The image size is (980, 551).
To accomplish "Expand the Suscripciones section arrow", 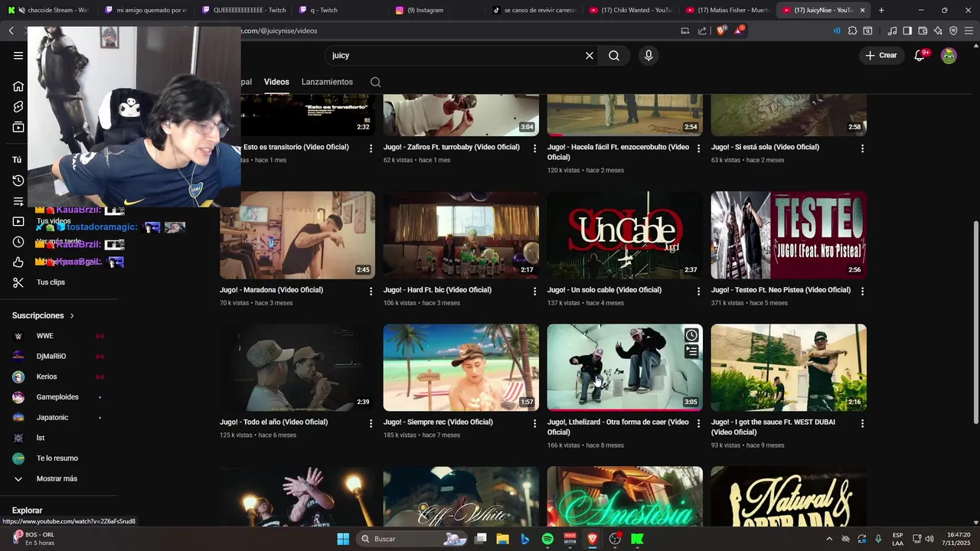I will point(72,315).
